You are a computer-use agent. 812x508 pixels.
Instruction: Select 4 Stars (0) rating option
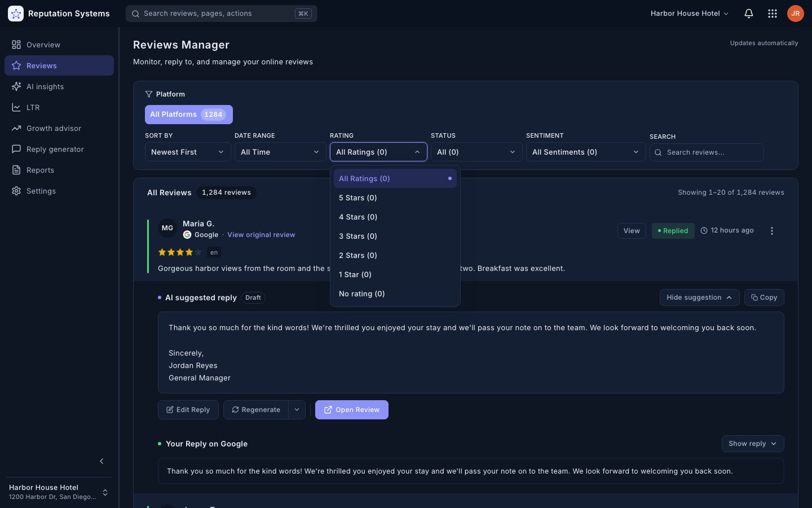(x=395, y=217)
